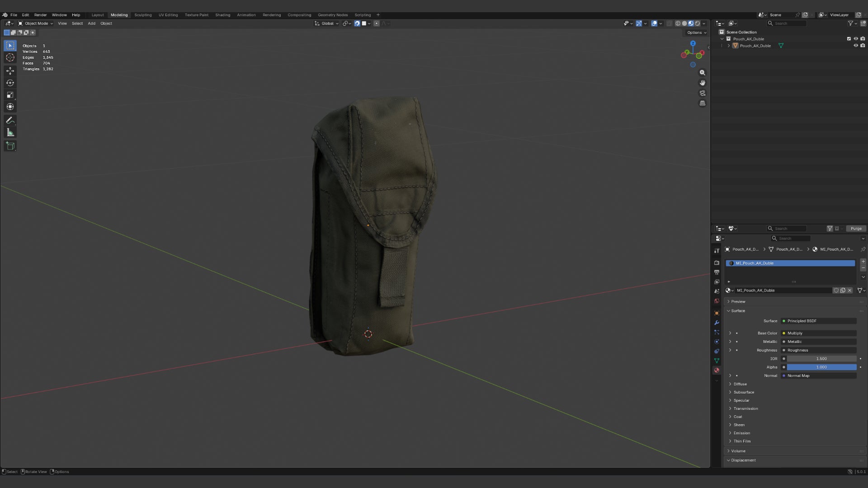The image size is (868, 488).
Task: Click the Purge button
Action: [x=856, y=229]
